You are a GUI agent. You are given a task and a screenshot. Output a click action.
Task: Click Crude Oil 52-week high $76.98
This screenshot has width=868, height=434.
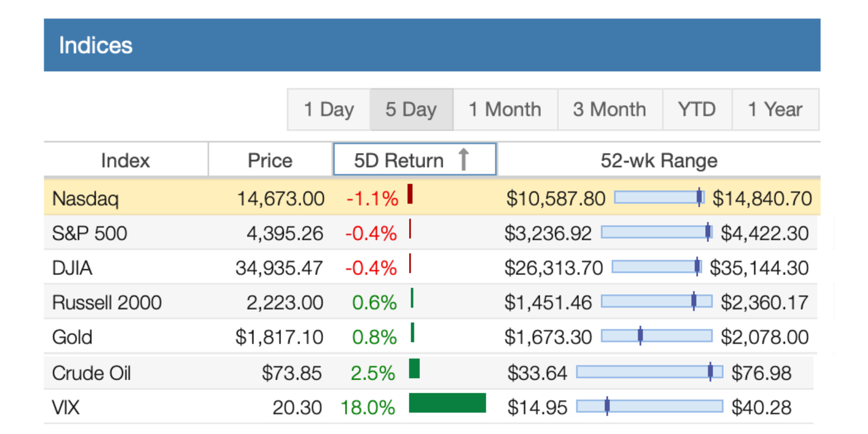[x=761, y=373]
